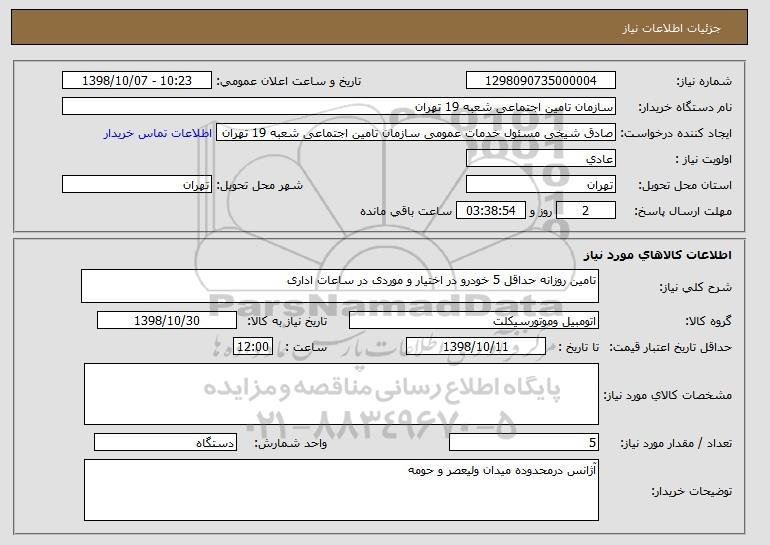Click the remaining time field 03:38:54
Viewport: 770px width, 545px height.
pyautogui.click(x=491, y=211)
